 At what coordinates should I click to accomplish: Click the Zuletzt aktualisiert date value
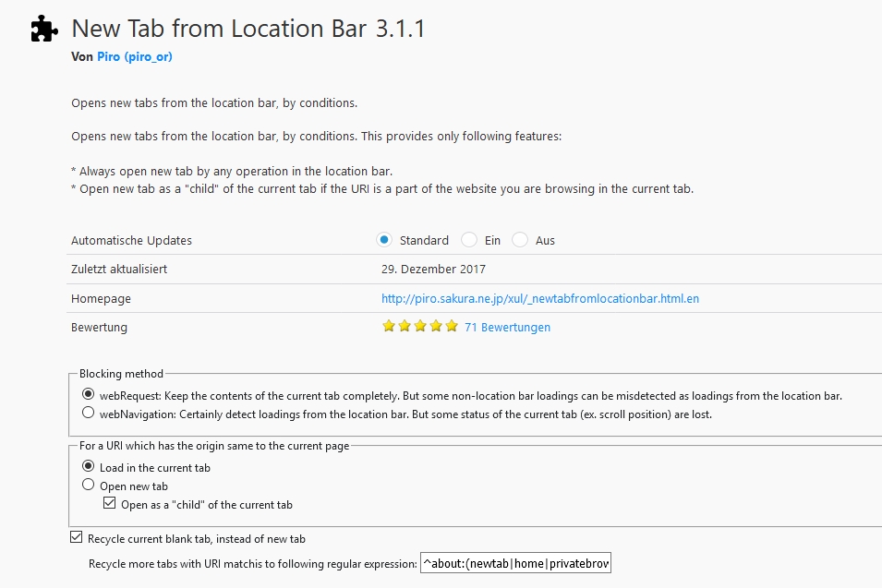433,270
